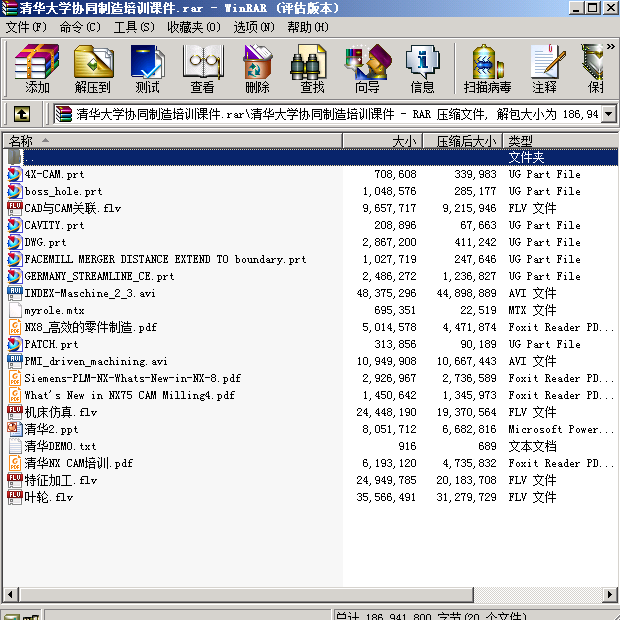Sort by Name (名称) column header

172,141
